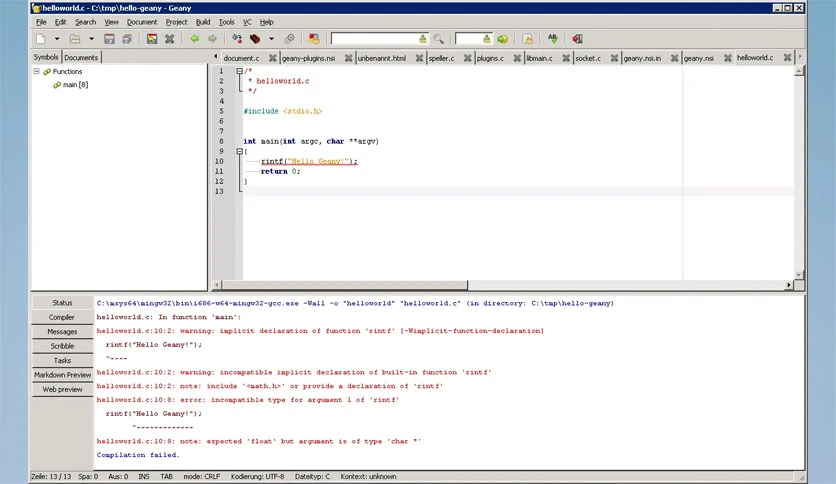Open the new file template dropdown arrow
The width and height of the screenshot is (836, 484).
tap(57, 39)
